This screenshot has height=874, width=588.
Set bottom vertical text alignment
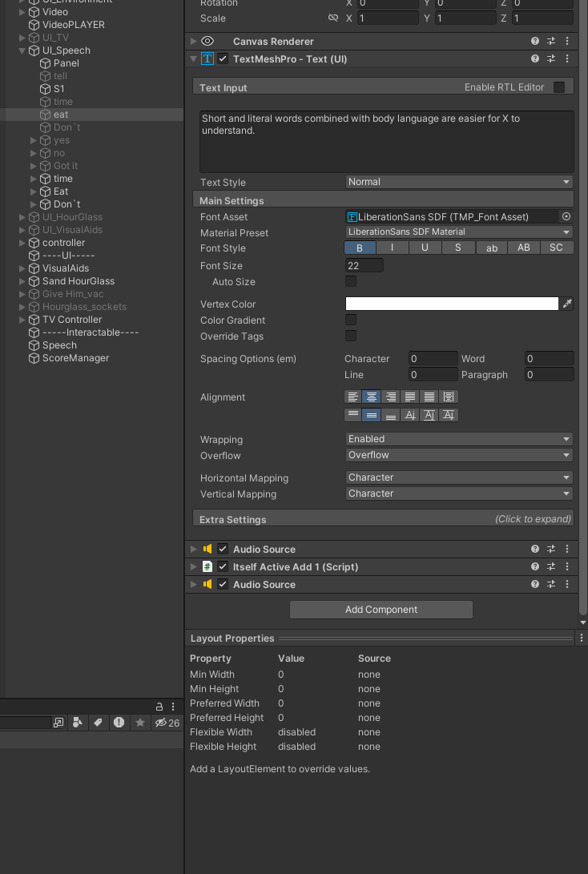(391, 415)
